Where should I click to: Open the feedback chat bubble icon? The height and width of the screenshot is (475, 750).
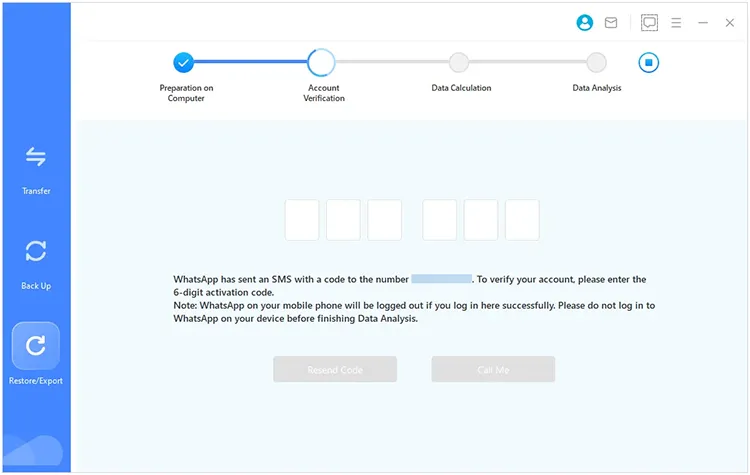[649, 22]
